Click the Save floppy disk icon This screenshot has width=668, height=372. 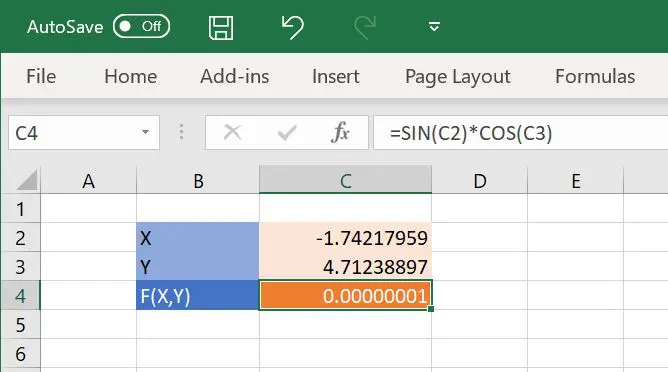click(x=221, y=28)
